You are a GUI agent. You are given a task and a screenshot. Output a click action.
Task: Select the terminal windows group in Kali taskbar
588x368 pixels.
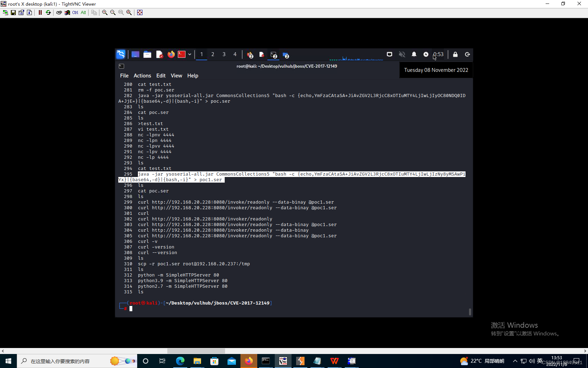coord(274,55)
